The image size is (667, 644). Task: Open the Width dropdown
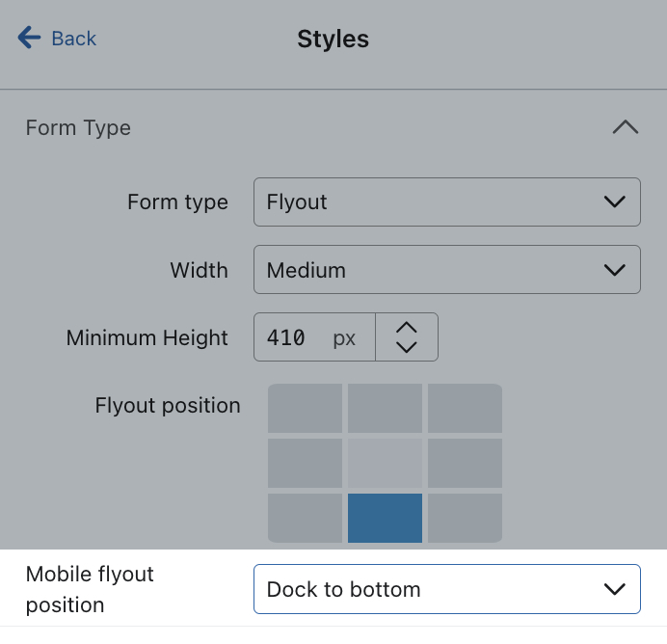(x=446, y=270)
